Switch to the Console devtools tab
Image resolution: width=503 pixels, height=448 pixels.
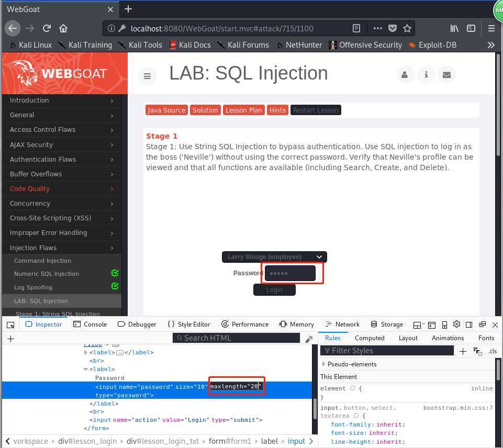click(90, 324)
